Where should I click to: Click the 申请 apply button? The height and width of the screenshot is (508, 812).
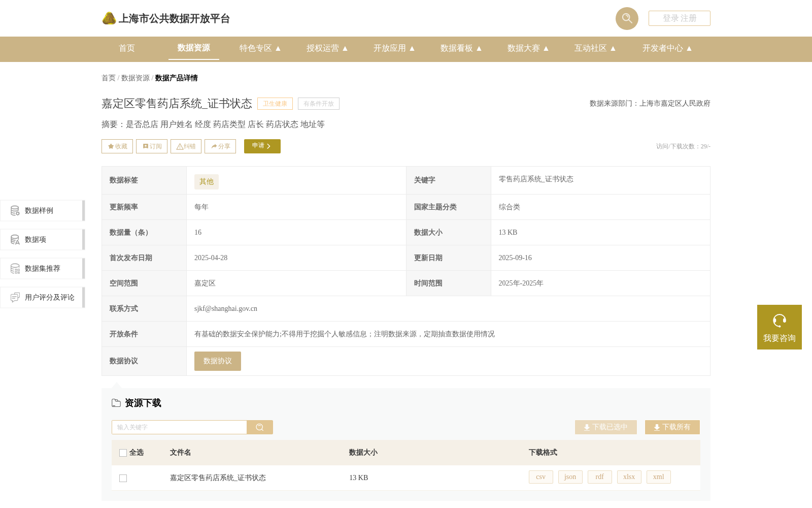(x=262, y=146)
